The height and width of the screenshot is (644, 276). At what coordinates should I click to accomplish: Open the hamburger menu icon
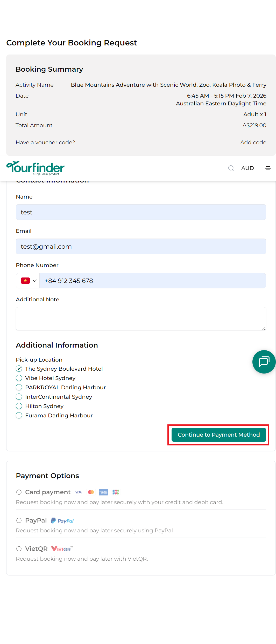click(268, 168)
